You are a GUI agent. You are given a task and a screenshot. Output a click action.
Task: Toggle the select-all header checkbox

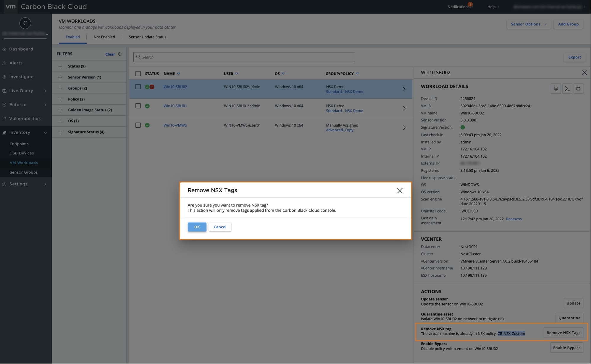[x=138, y=74]
